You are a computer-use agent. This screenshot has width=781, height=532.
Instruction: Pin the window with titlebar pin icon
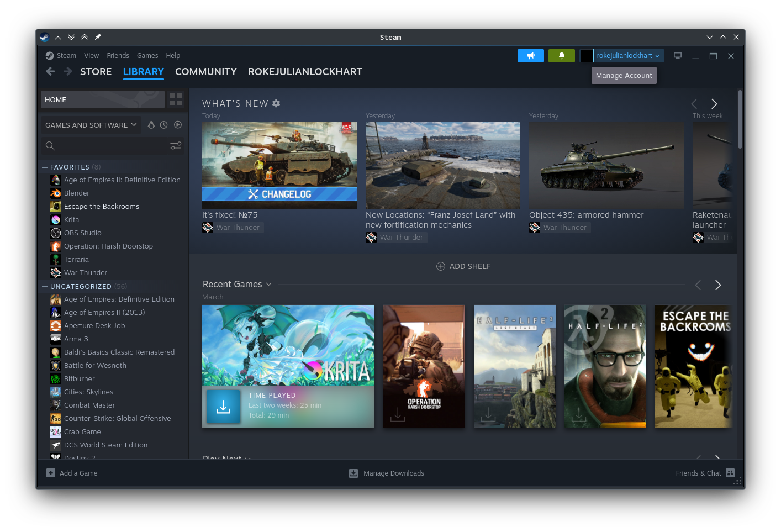tap(98, 37)
